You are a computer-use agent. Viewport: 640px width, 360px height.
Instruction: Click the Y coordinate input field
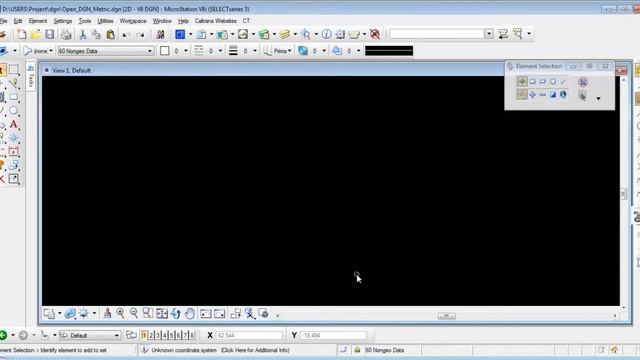[x=333, y=336]
